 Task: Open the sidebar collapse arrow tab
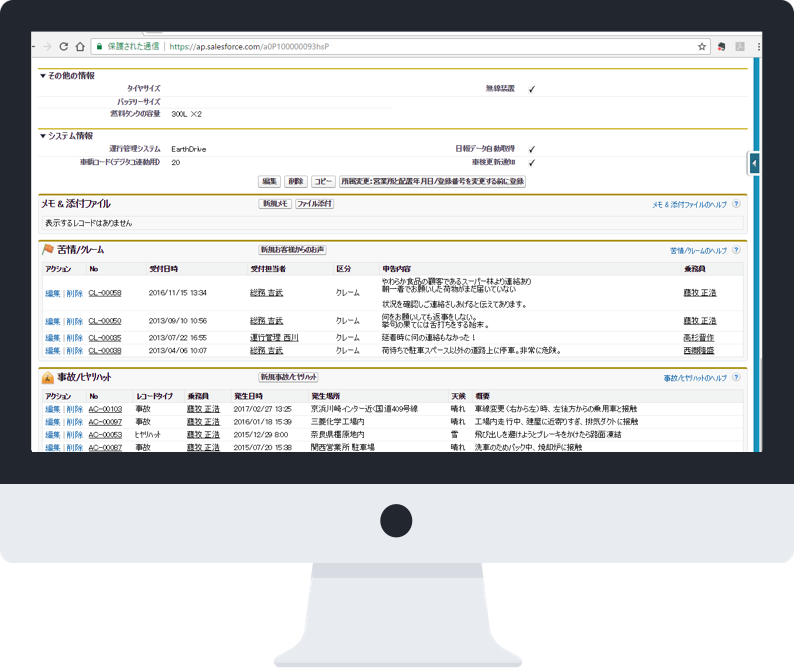pyautogui.click(x=754, y=164)
